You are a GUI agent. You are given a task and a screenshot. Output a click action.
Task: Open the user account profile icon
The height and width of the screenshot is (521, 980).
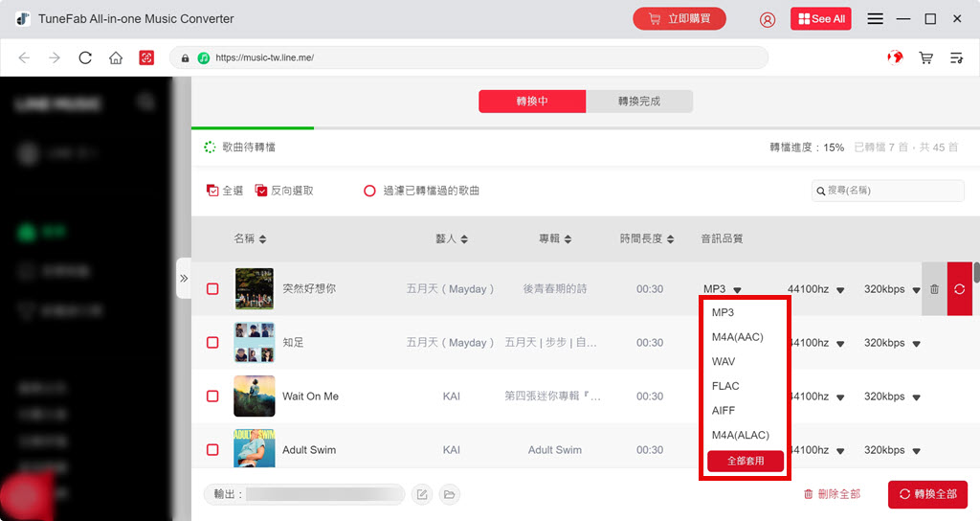coord(767,19)
